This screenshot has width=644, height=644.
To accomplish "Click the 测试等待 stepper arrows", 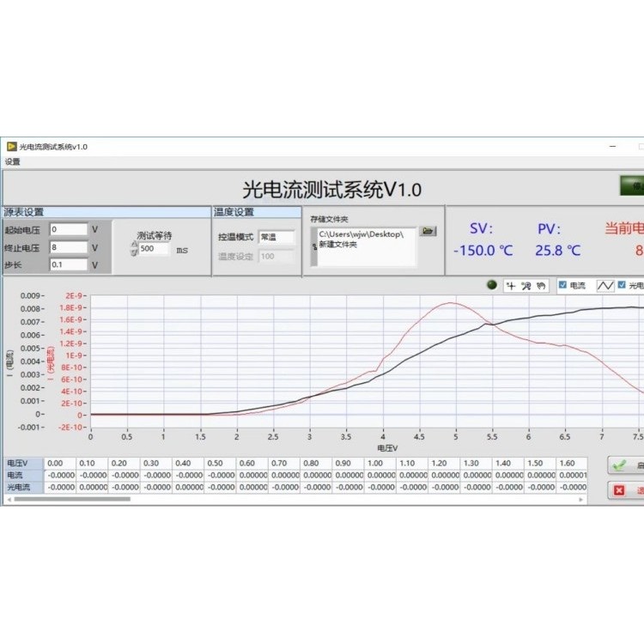I will 133,249.
